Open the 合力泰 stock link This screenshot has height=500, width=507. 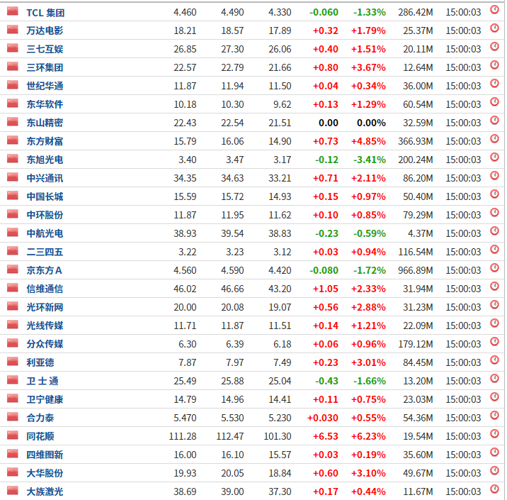pyautogui.click(x=40, y=418)
